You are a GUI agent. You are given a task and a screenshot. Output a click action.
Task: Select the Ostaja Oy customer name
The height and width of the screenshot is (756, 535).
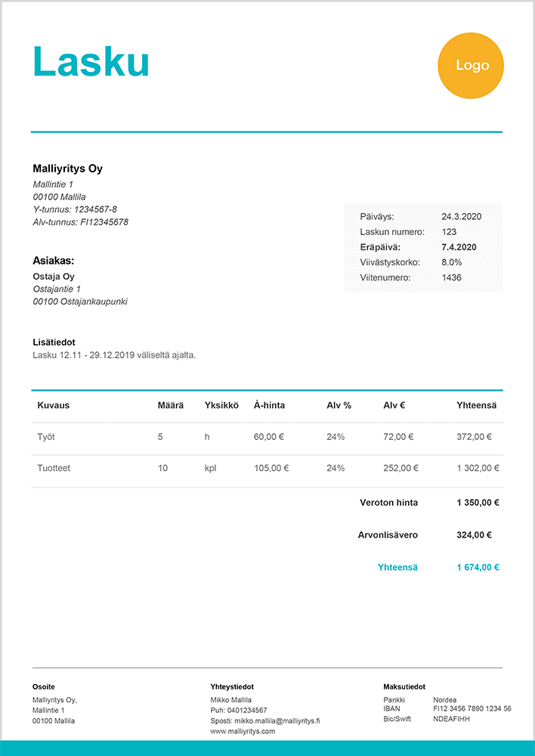[x=54, y=277]
